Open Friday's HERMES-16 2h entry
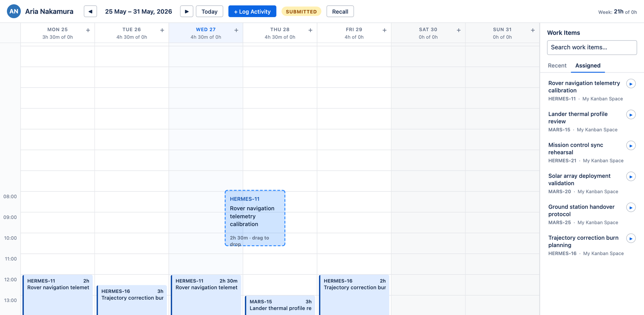 tap(354, 295)
